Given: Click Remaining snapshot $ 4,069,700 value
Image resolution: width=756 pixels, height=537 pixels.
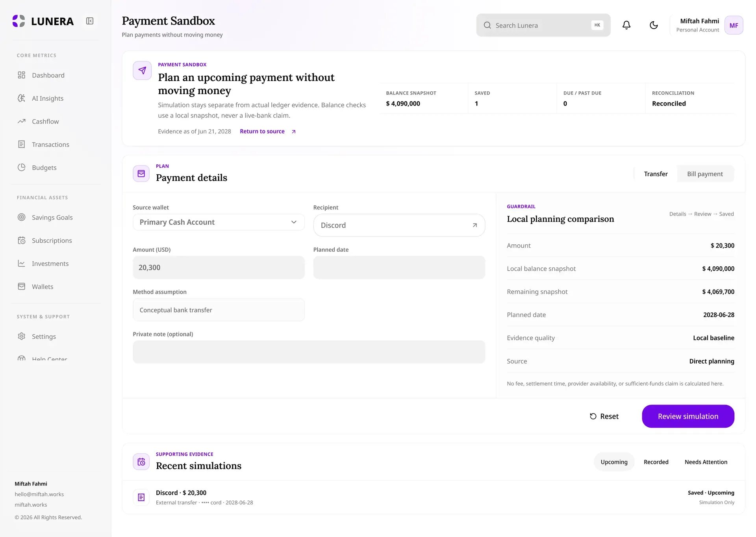Looking at the screenshot, I should 718,292.
